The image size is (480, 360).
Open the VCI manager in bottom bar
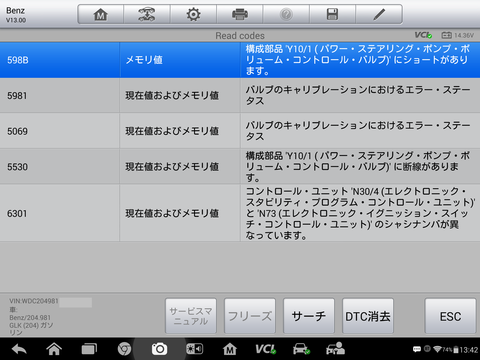266,349
